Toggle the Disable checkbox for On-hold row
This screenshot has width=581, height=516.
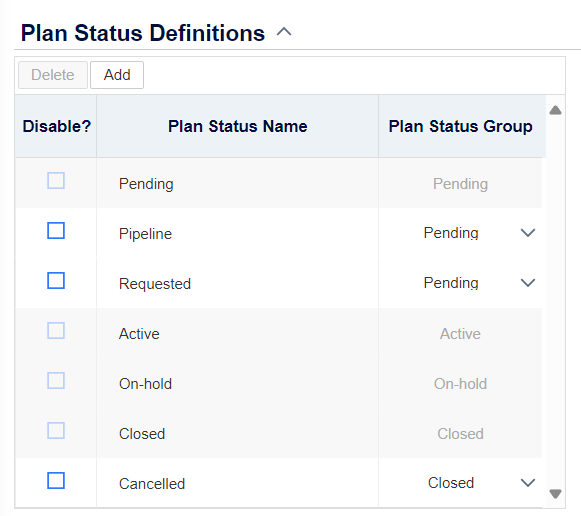(x=56, y=380)
